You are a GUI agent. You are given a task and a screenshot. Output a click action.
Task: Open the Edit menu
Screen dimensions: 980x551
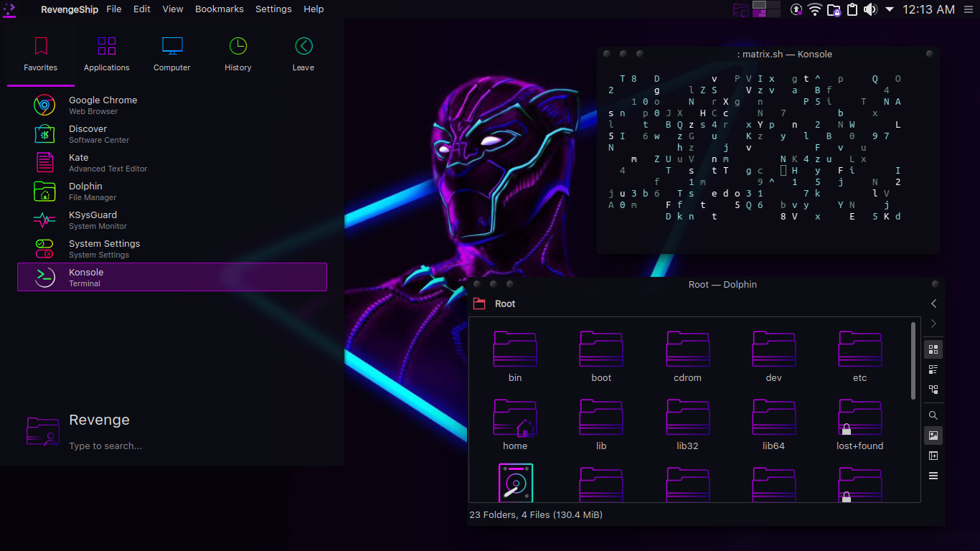[142, 9]
